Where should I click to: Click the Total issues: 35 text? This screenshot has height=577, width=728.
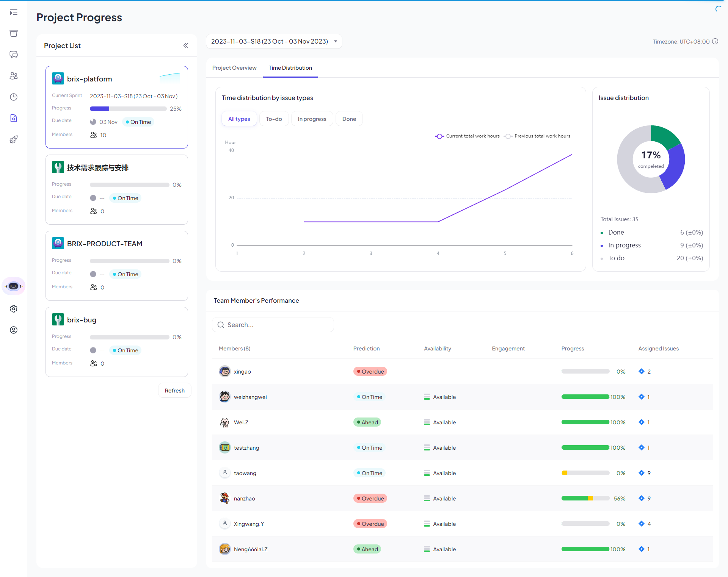[x=620, y=219]
